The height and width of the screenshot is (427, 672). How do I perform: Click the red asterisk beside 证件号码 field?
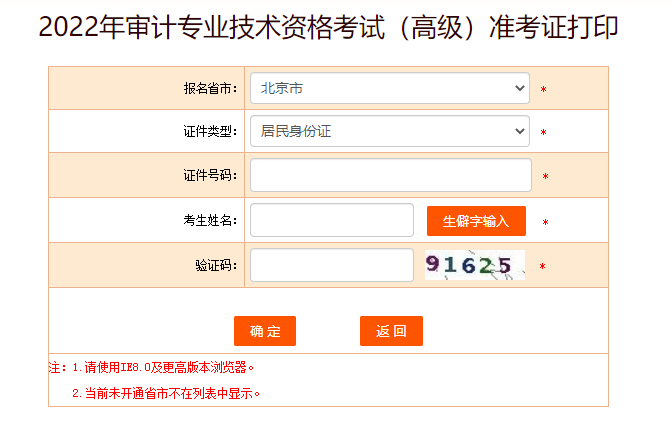(546, 177)
